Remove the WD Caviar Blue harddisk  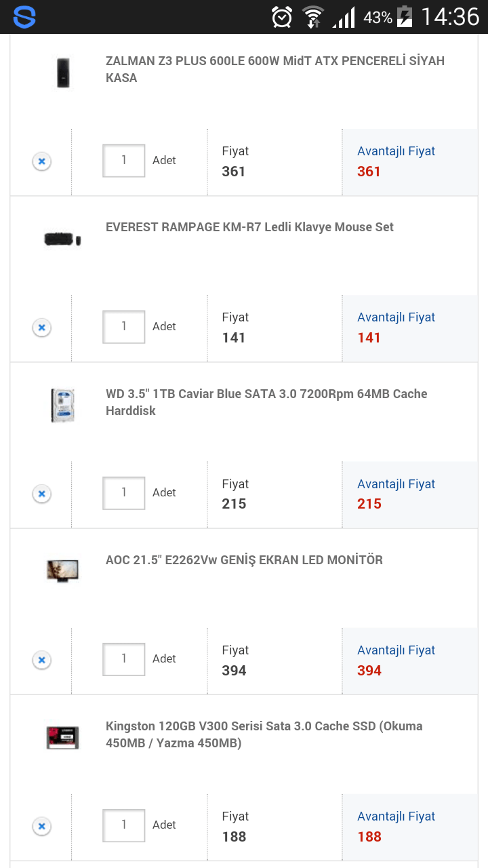click(41, 494)
